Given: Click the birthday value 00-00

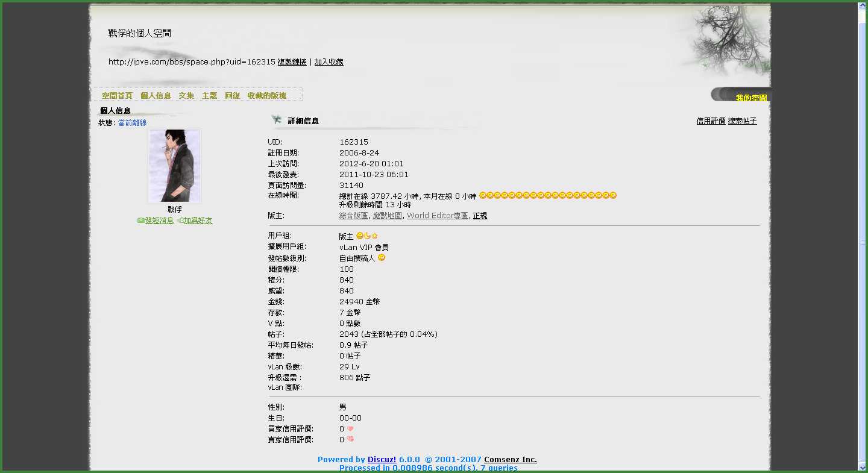Looking at the screenshot, I should [350, 418].
